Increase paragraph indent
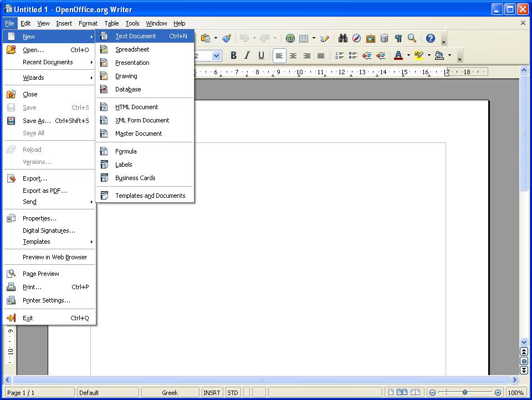 pyautogui.click(x=381, y=55)
